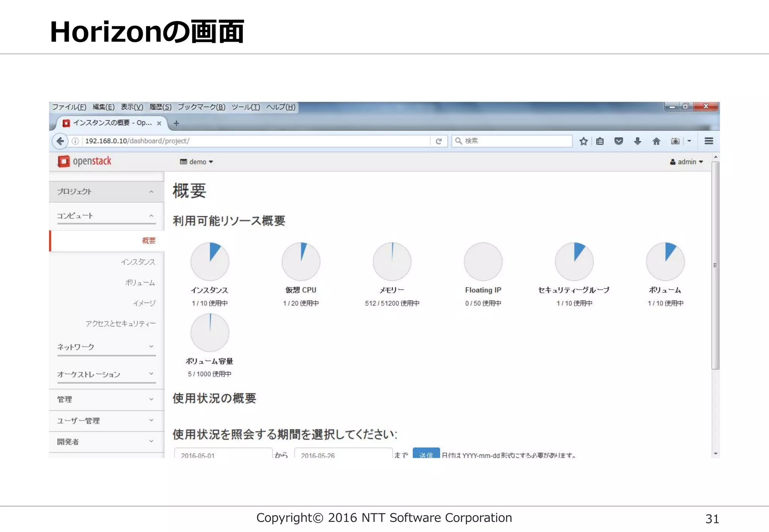Click the blue 送信 submit button
Viewport: 769px width, 532px height.
coord(426,453)
